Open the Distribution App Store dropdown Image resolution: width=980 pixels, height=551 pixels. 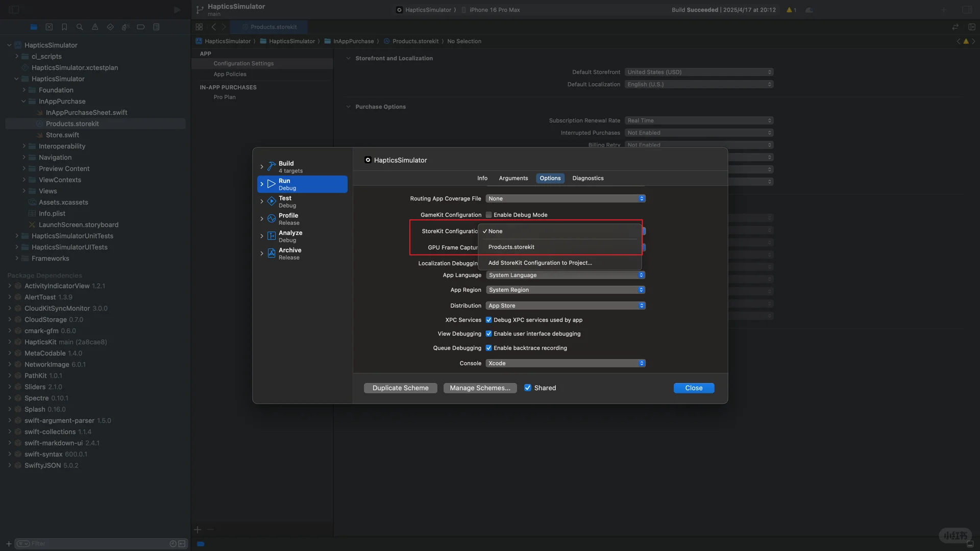click(x=566, y=306)
